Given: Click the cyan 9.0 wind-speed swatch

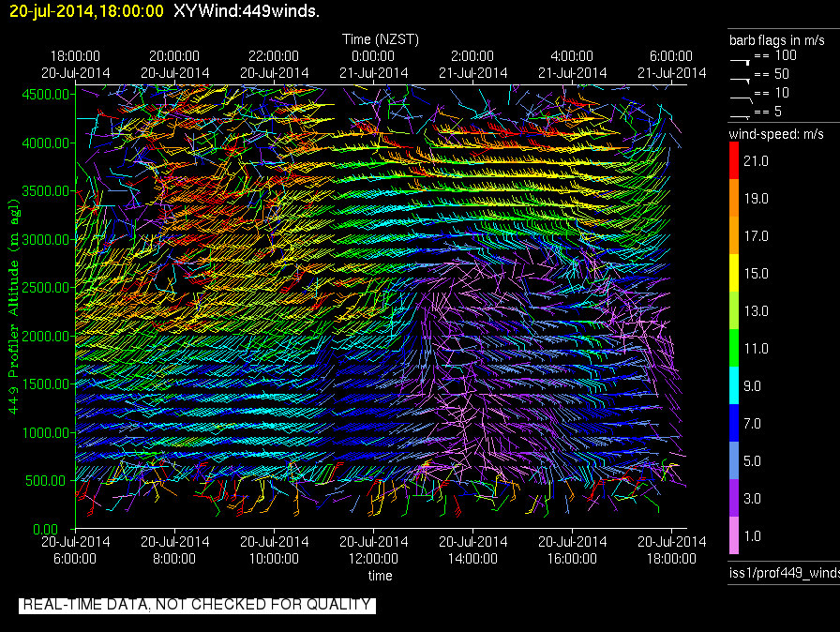Looking at the screenshot, I should coord(734,385).
